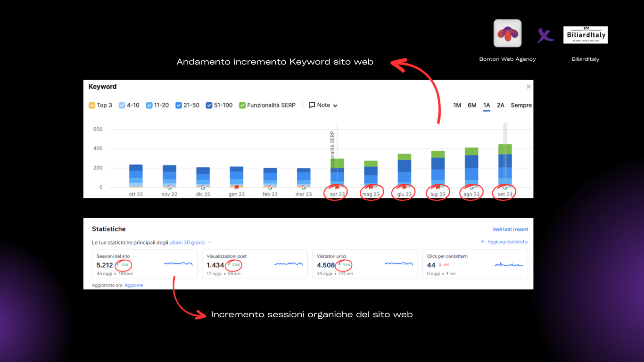Viewport: 644px width, 362px height.
Task: Click the '600' y-axis label
Action: click(98, 129)
